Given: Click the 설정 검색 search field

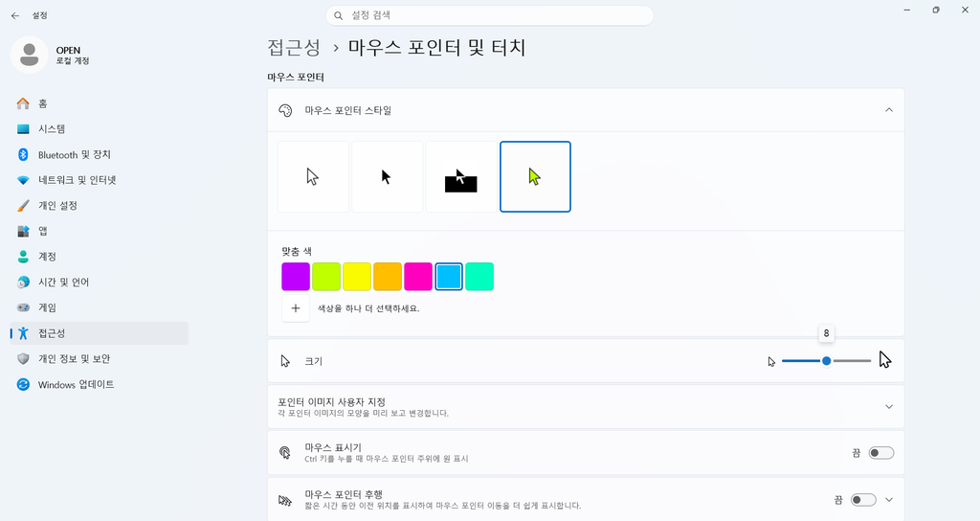Looking at the screenshot, I should click(489, 15).
